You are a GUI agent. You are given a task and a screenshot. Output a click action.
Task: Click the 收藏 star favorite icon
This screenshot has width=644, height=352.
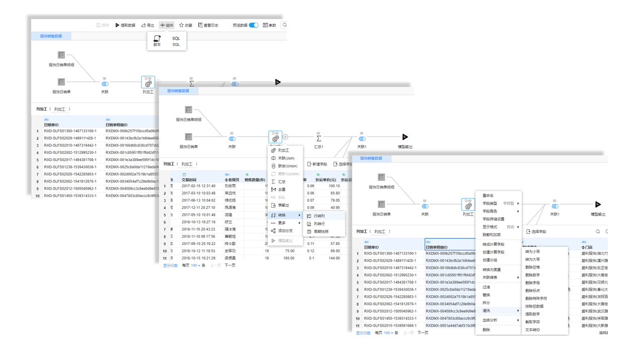coord(182,25)
